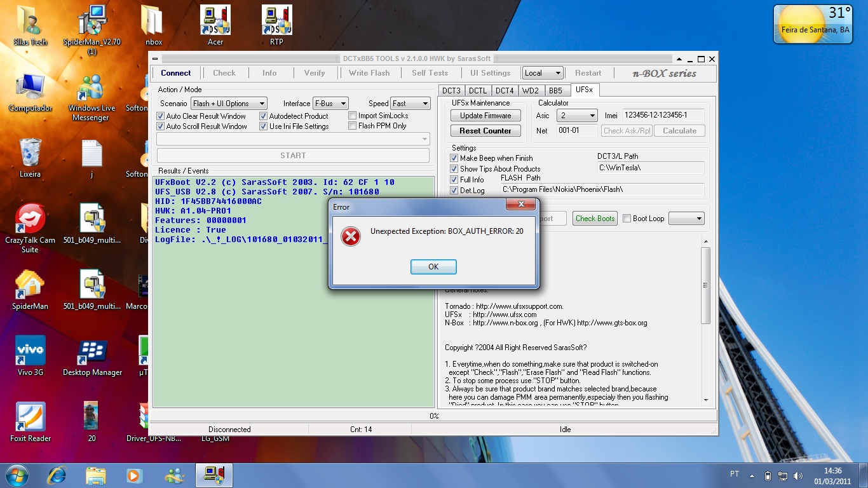This screenshot has width=868, height=488.
Task: Launch the Acer shortcut icon
Action: [x=215, y=25]
